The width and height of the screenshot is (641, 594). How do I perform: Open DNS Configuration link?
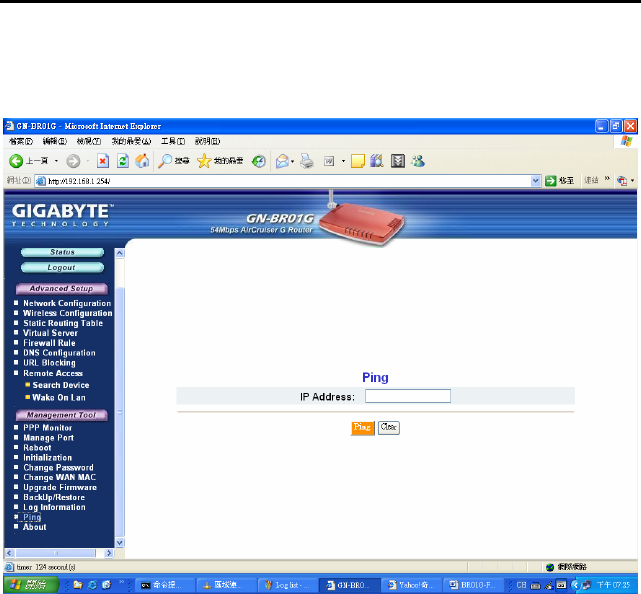(x=59, y=353)
